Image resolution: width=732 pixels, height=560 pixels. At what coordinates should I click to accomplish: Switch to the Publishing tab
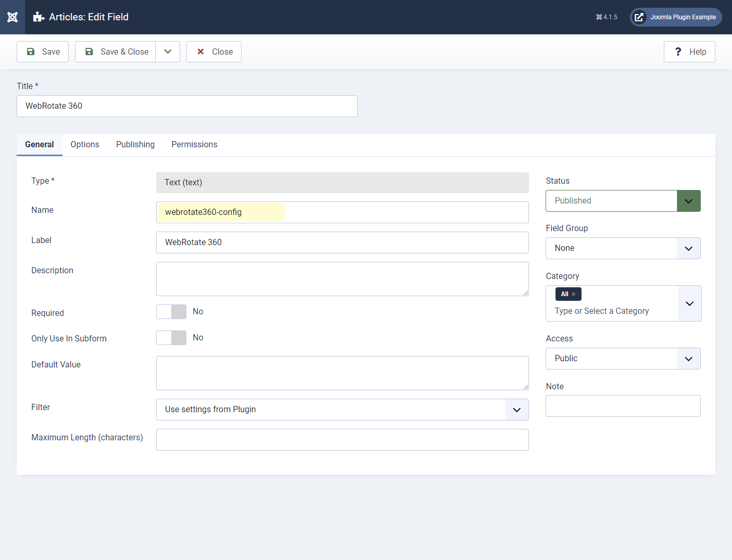[x=135, y=145]
